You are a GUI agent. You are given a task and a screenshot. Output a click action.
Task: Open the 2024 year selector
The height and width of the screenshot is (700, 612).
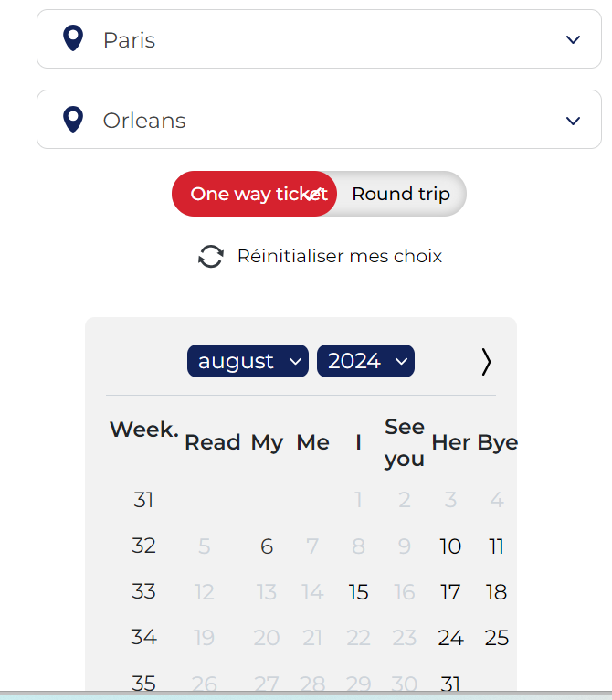point(365,361)
